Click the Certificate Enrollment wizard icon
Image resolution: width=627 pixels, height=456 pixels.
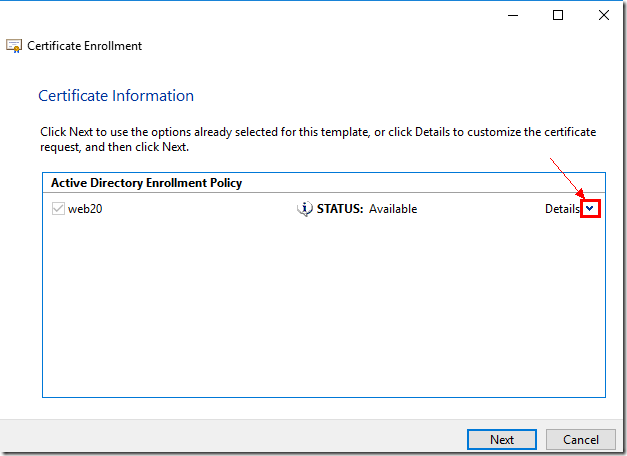pos(14,46)
